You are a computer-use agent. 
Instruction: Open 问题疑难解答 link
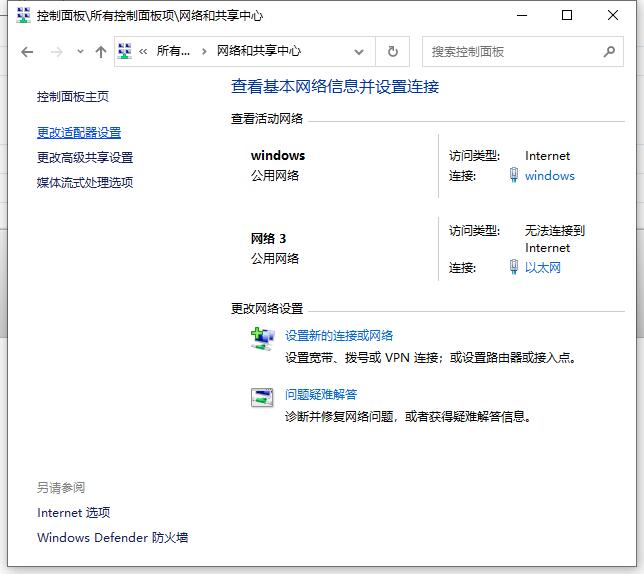(321, 395)
